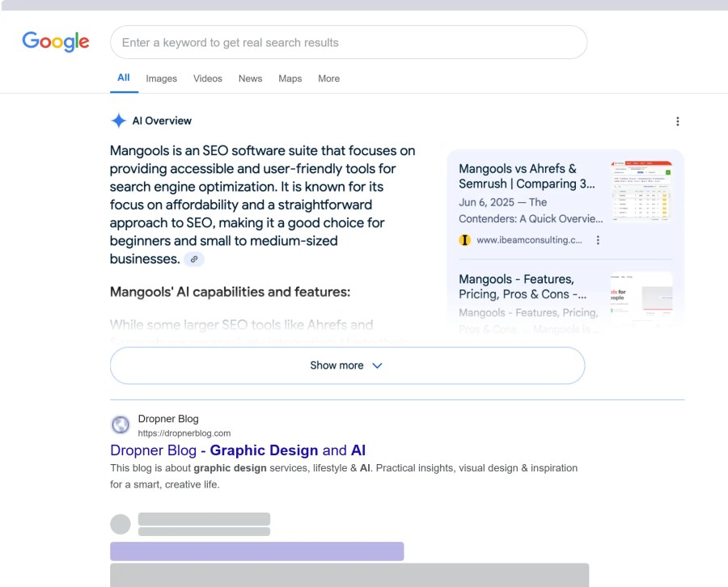Expand results with the Show more chevron

tap(377, 365)
